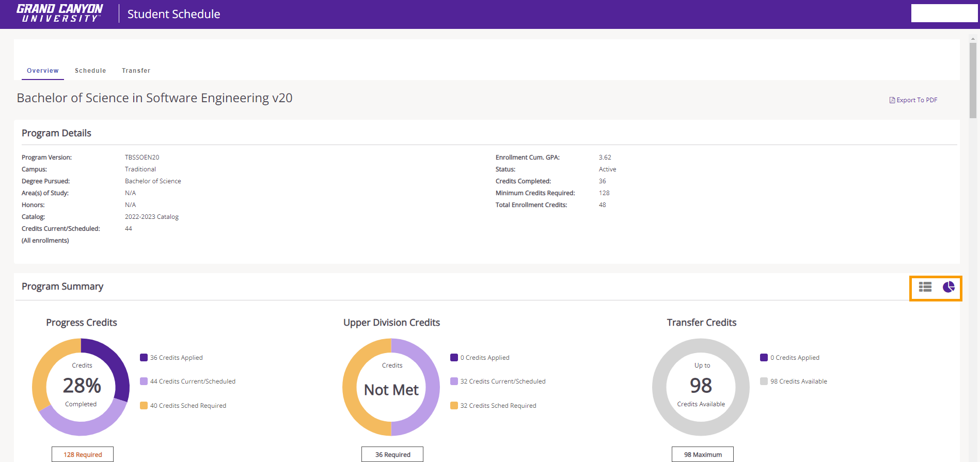Click the Credits Completed value 36
Image resolution: width=980 pixels, height=462 pixels.
603,181
